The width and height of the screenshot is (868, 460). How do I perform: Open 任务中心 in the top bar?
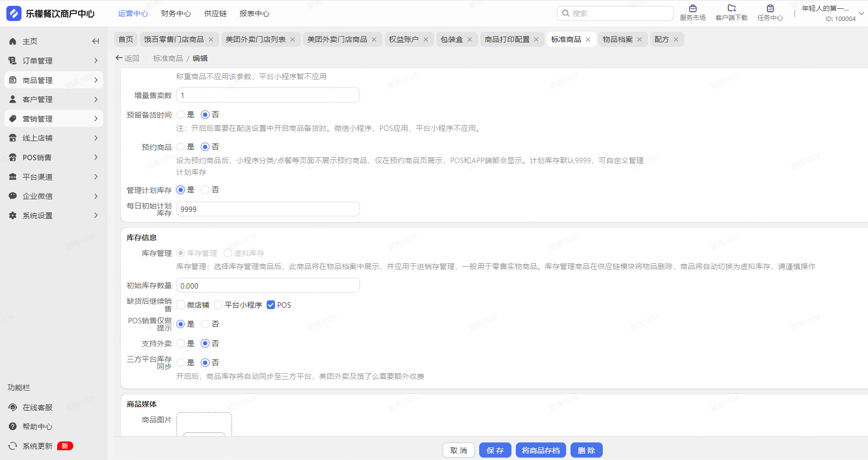point(770,13)
